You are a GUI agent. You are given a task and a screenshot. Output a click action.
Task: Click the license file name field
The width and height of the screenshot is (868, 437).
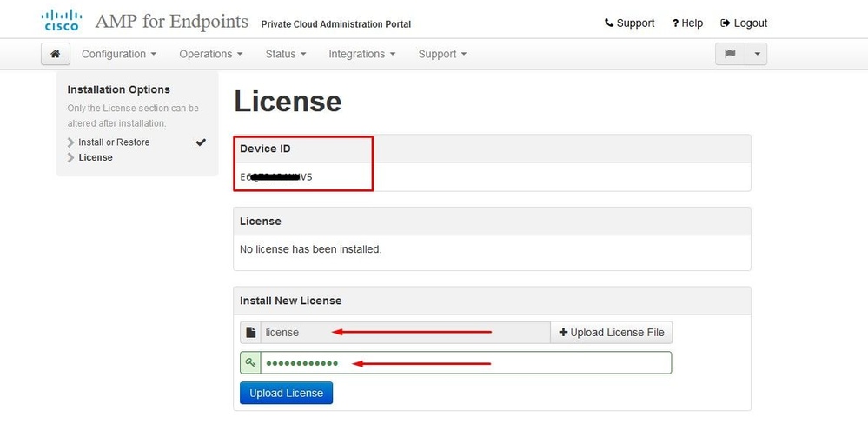tap(405, 333)
